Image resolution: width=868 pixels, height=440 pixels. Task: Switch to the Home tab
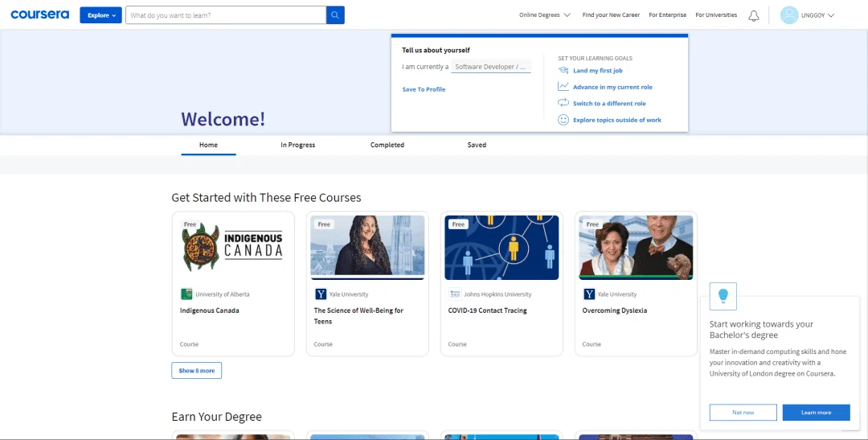click(x=209, y=145)
